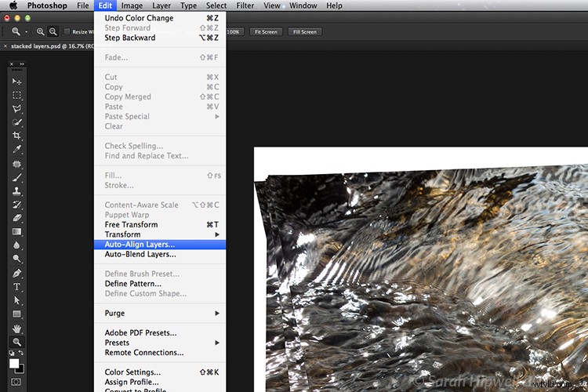This screenshot has width=588, height=392.
Task: Click the Fit Screen button
Action: (266, 32)
